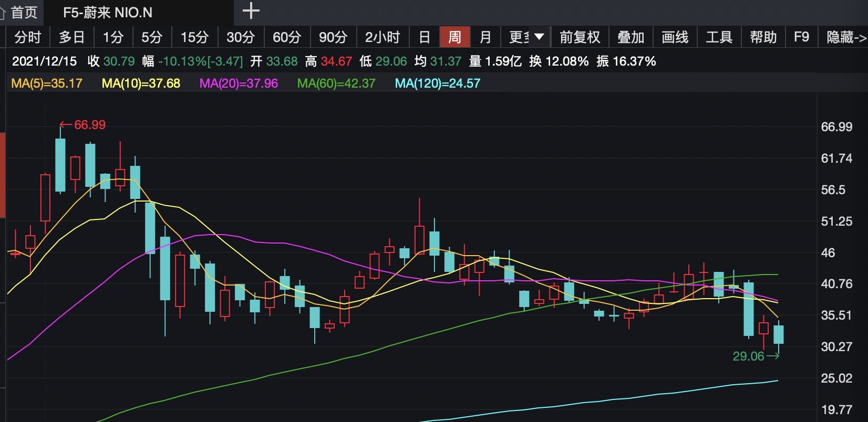Image resolution: width=868 pixels, height=422 pixels.
Task: Select the 30分 period
Action: [x=241, y=37]
